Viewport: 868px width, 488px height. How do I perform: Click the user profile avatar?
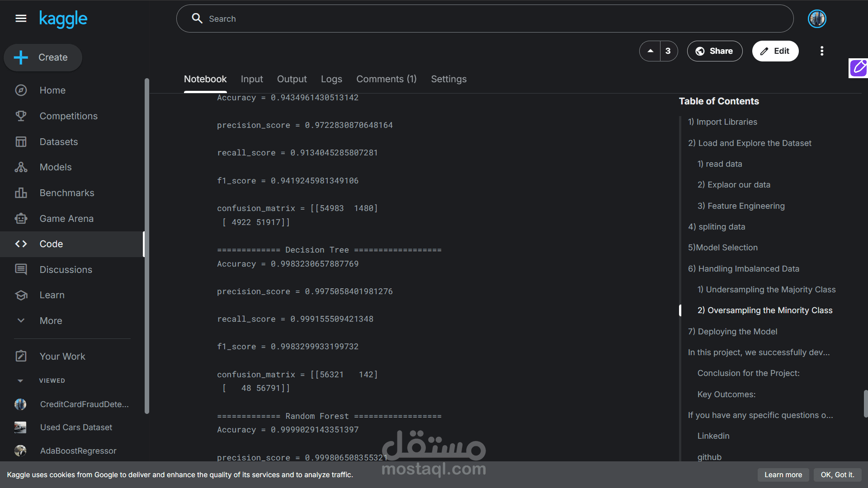817,19
